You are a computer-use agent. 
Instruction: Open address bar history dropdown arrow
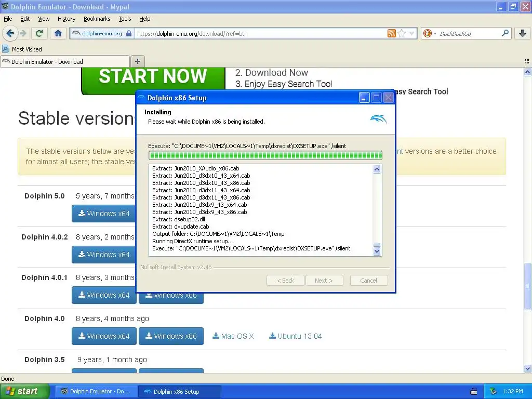pyautogui.click(x=411, y=33)
